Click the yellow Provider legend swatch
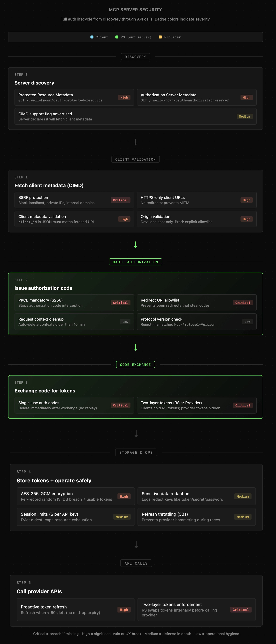The height and width of the screenshot is (644, 276). point(160,37)
